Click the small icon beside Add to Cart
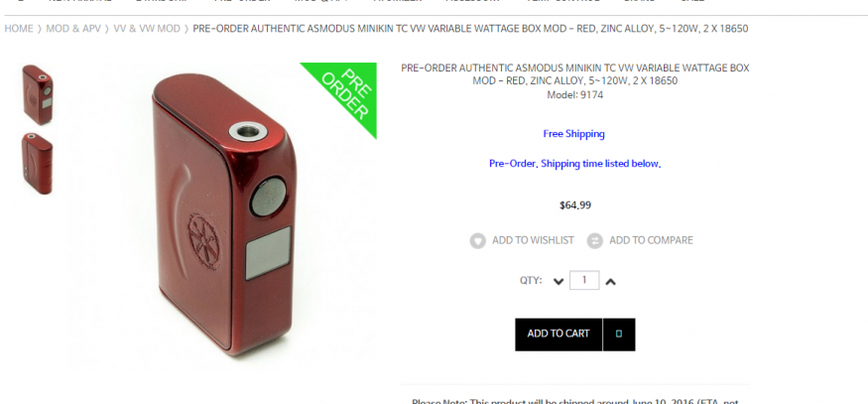 coord(619,335)
